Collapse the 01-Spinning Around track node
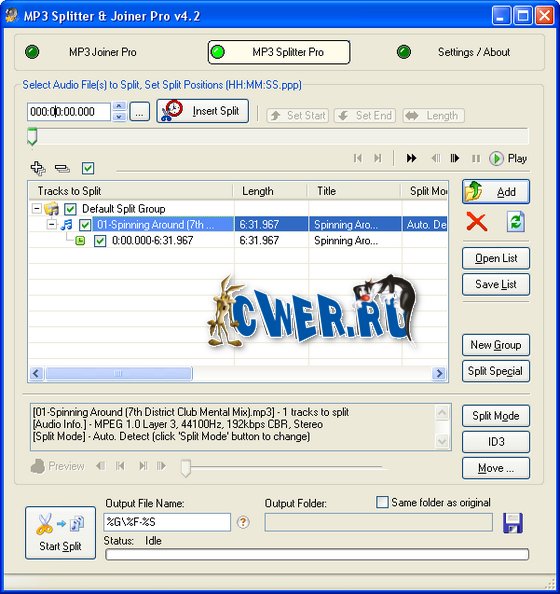The image size is (560, 594). (x=52, y=224)
